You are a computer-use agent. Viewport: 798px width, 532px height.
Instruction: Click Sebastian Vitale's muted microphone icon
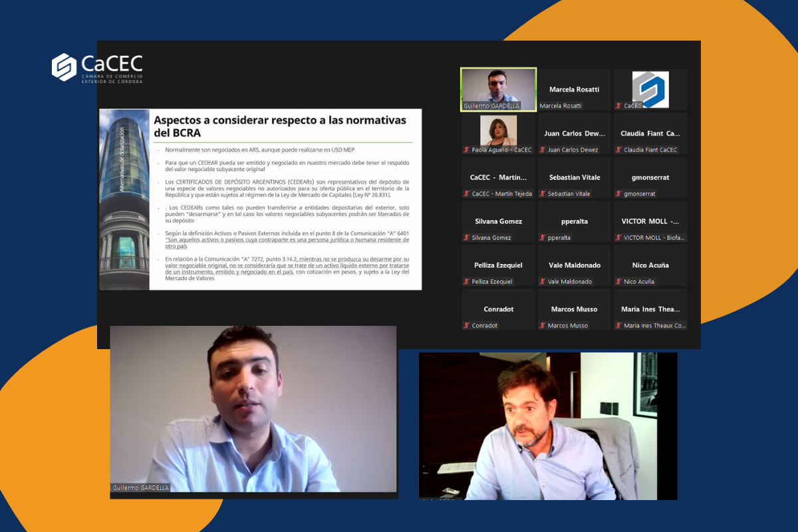coord(543,194)
